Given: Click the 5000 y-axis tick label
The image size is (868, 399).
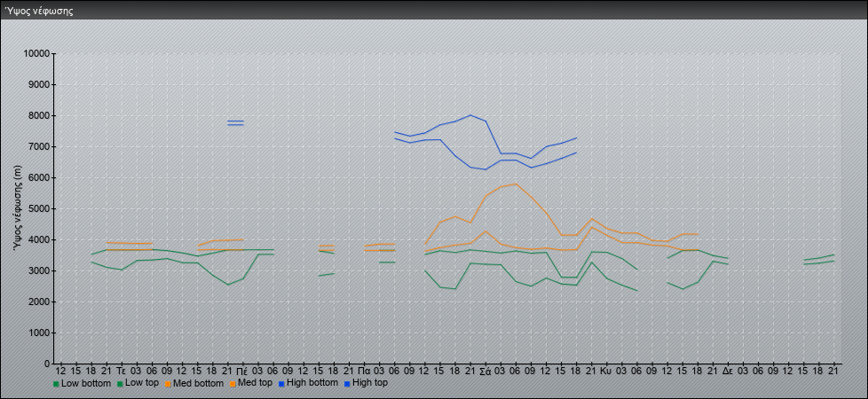Looking at the screenshot, I should [39, 208].
